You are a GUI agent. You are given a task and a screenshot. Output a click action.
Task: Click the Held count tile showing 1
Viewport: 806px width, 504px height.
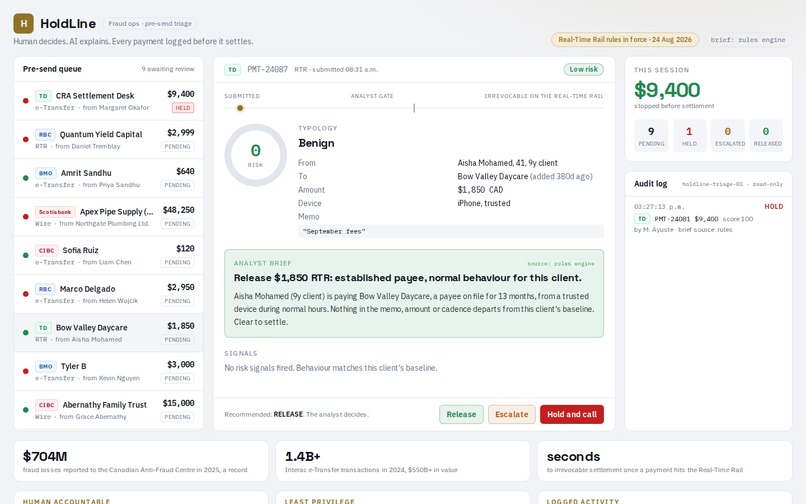[689, 136]
